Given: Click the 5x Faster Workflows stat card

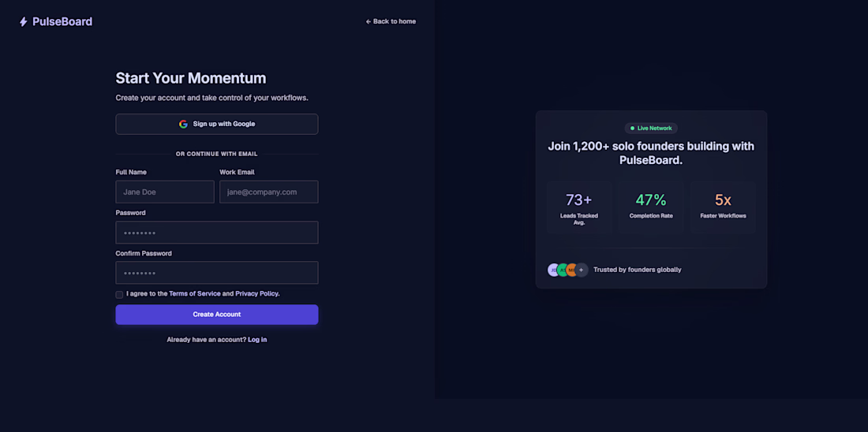Looking at the screenshot, I should tap(723, 207).
